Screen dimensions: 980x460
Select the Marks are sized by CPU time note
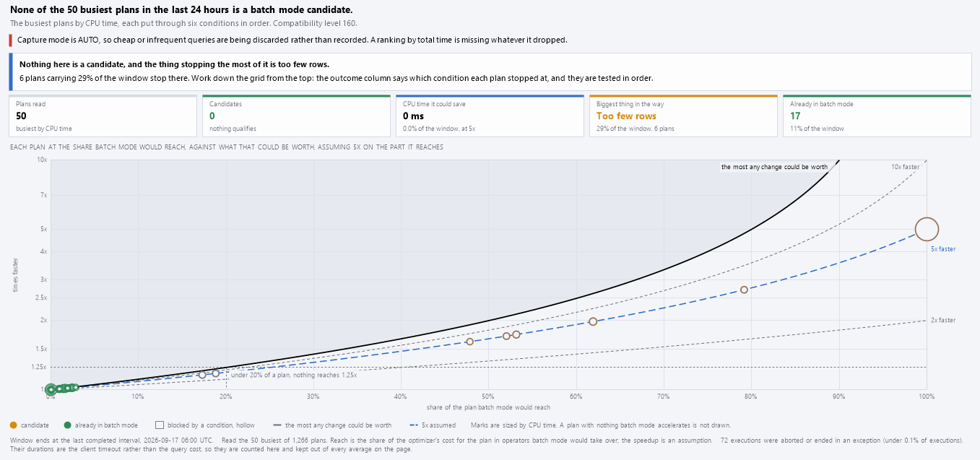[x=601, y=425]
